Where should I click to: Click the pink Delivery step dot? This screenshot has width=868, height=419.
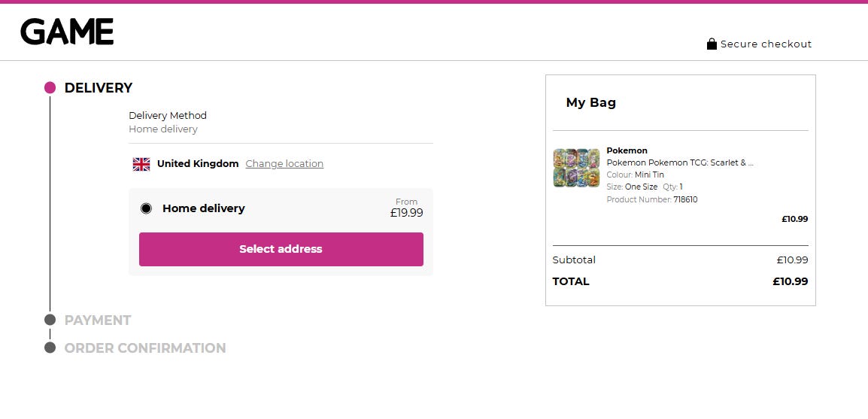point(50,88)
